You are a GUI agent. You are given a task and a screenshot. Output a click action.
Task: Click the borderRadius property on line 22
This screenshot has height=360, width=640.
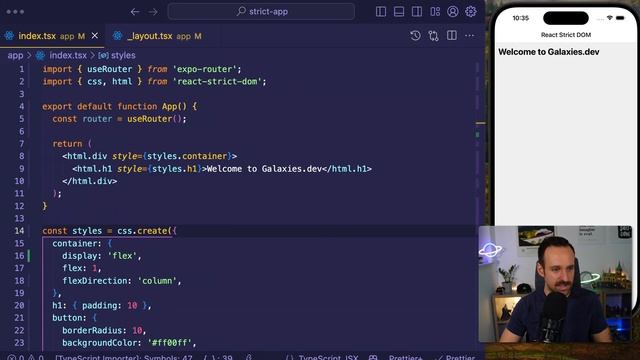point(92,330)
